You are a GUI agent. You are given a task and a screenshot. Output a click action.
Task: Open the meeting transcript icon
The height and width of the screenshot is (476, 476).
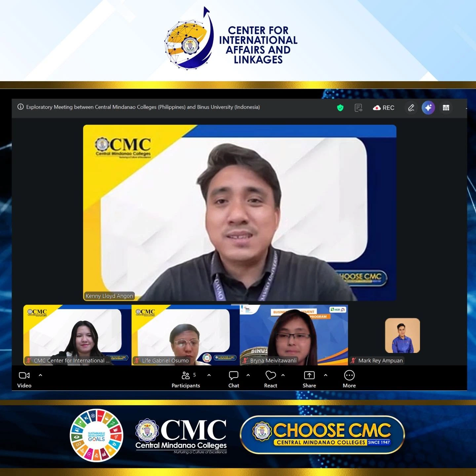(x=358, y=108)
